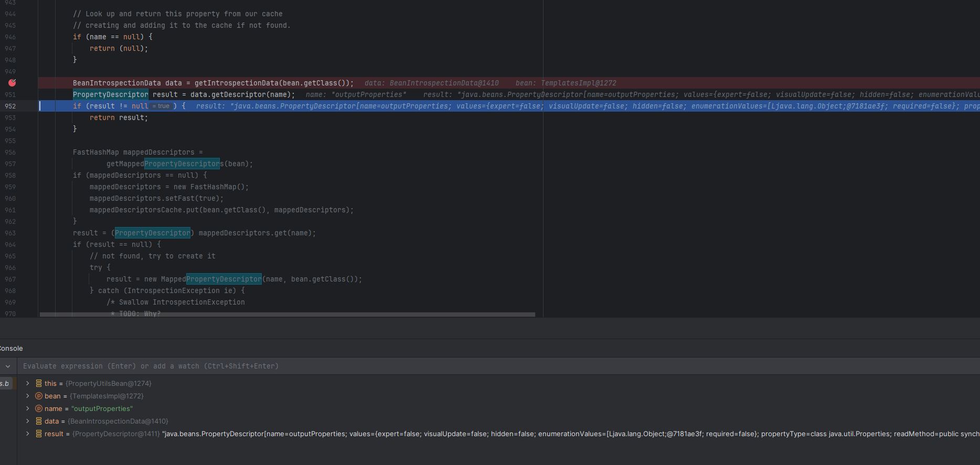Click line number 952 in the gutter
This screenshot has height=465, width=980.
coord(10,106)
